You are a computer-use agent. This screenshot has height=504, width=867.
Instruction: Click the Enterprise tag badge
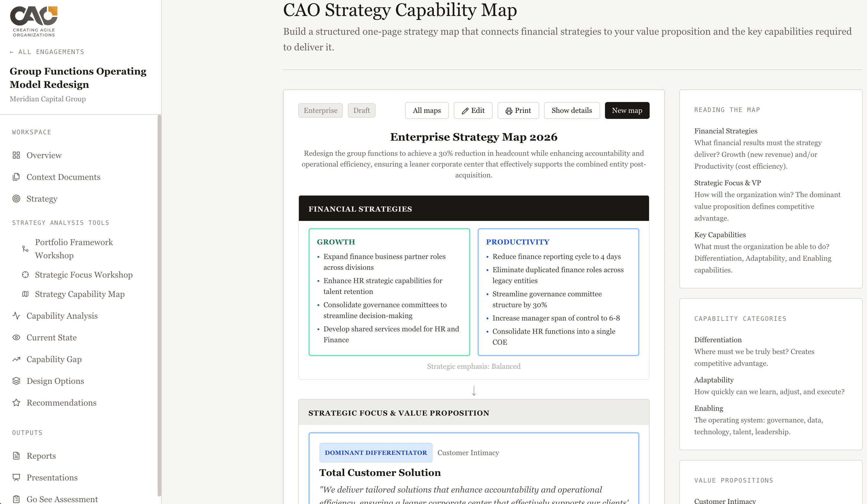coord(320,110)
